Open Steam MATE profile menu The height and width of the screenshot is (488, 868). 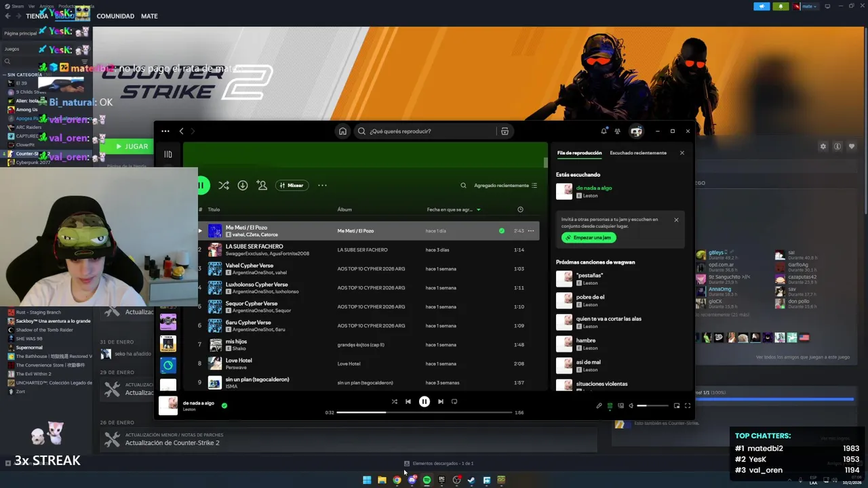[x=149, y=16]
